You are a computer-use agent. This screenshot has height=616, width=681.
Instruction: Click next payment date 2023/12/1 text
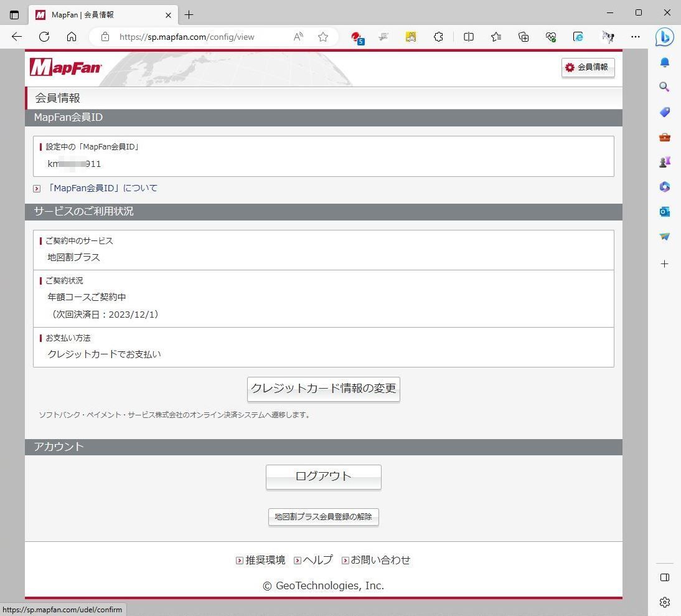tap(105, 315)
